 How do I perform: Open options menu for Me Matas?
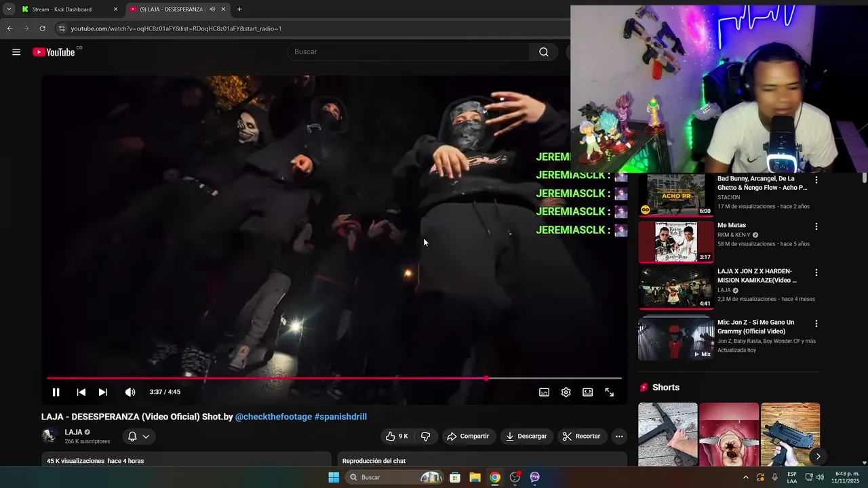[x=816, y=226]
